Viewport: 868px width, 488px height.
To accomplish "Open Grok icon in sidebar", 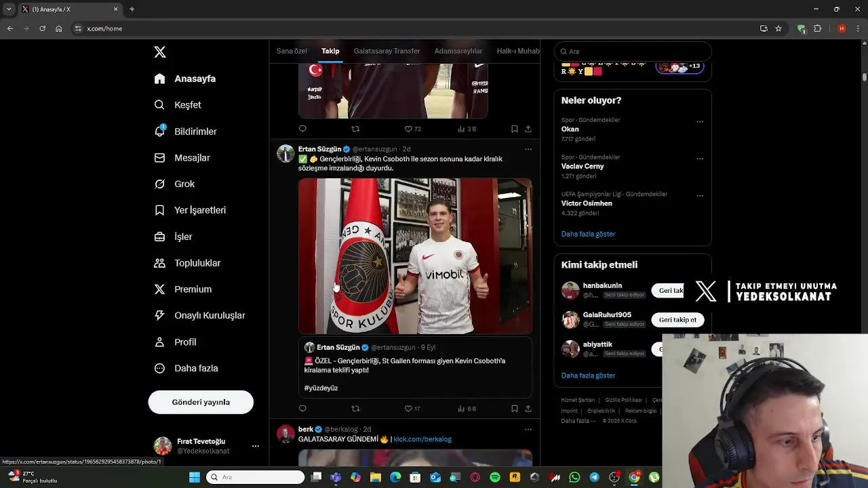I will tap(159, 184).
